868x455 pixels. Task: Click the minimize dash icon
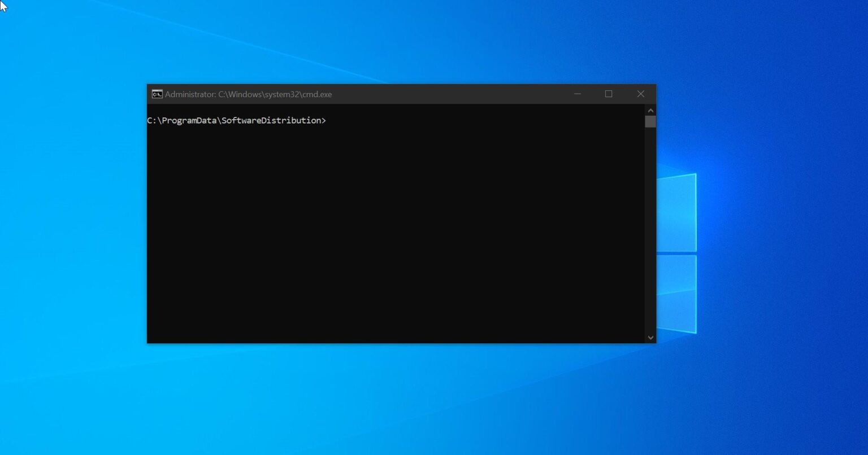[577, 94]
